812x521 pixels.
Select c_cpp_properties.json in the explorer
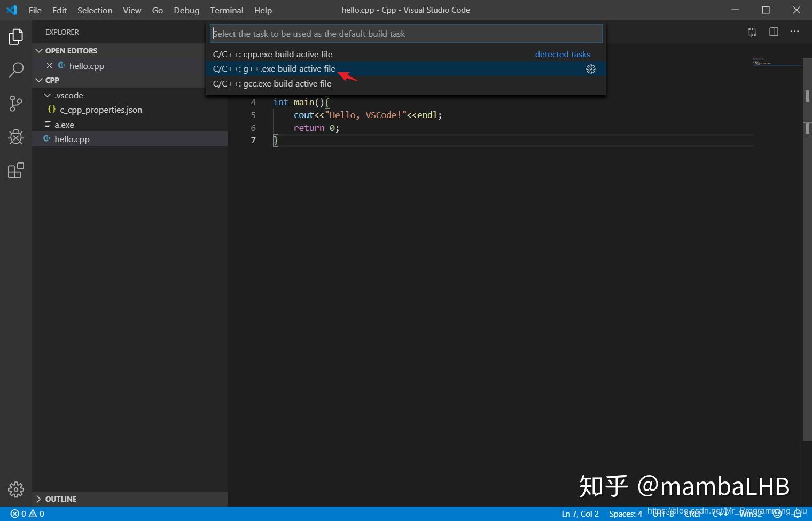click(x=101, y=110)
